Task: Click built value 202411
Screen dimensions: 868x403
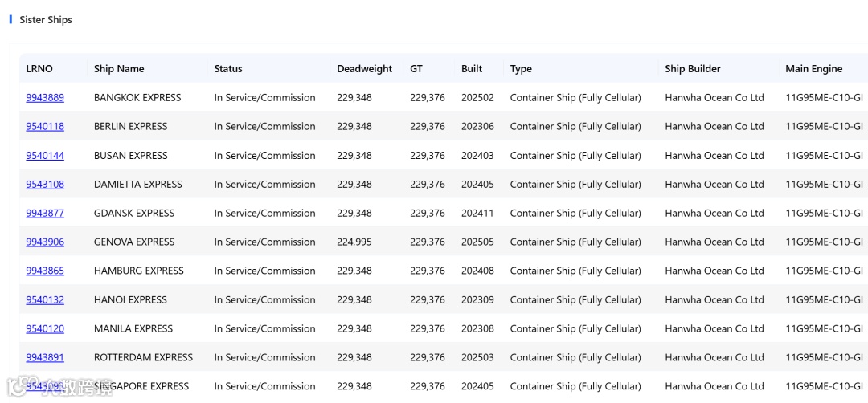Action: click(x=477, y=213)
